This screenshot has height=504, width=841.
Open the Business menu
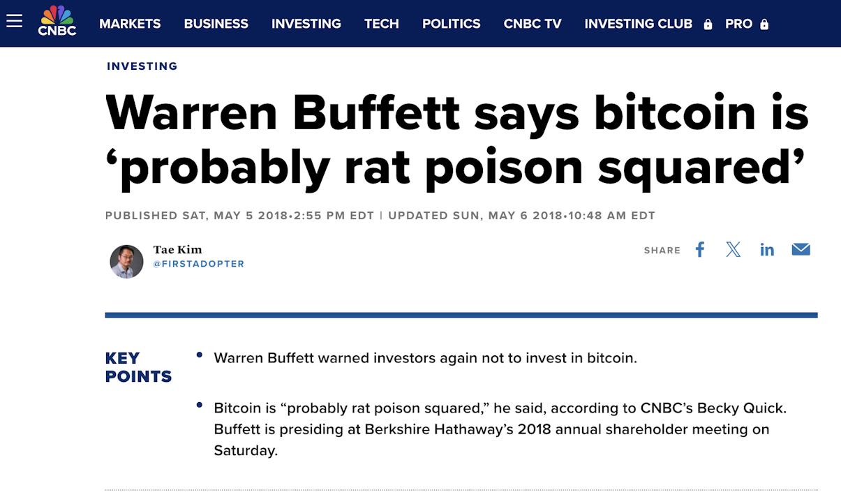(x=216, y=24)
